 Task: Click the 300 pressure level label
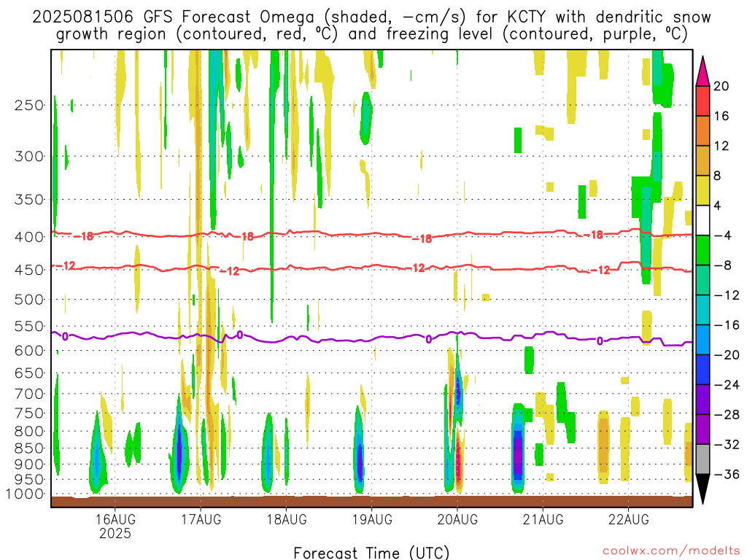click(x=29, y=156)
